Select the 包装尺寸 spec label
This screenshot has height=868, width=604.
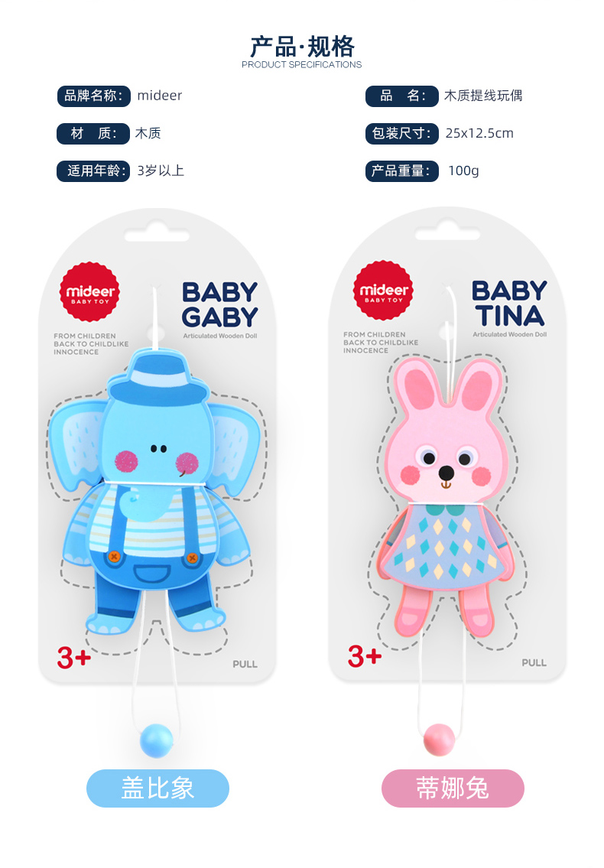[402, 133]
